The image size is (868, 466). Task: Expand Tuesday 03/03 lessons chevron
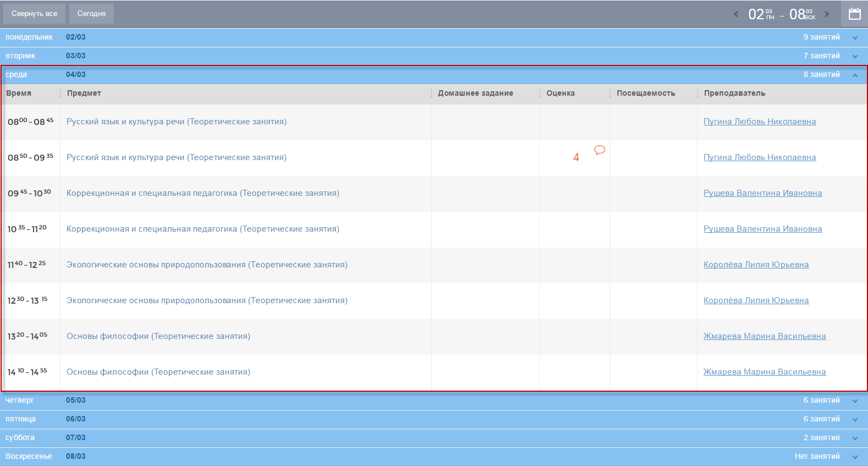855,57
